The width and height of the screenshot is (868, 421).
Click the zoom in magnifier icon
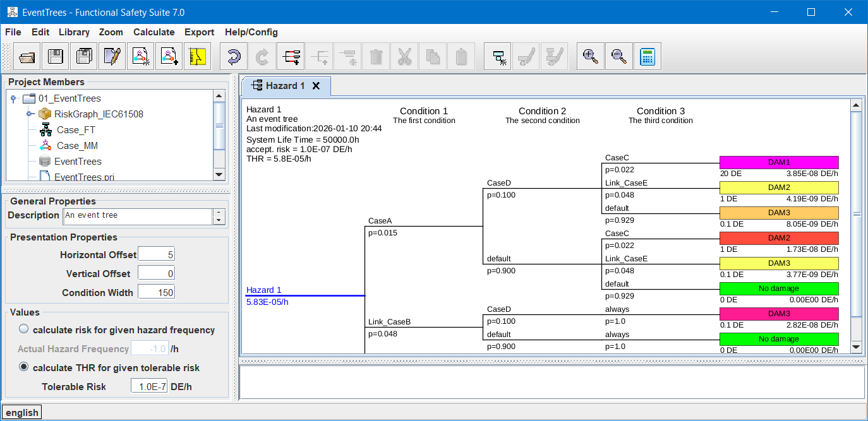coord(591,57)
